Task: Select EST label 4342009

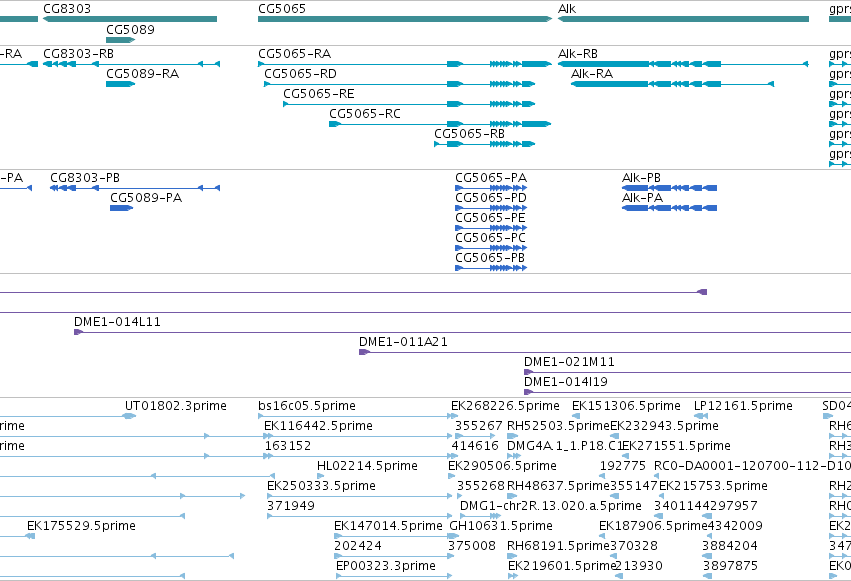Action: click(735, 526)
